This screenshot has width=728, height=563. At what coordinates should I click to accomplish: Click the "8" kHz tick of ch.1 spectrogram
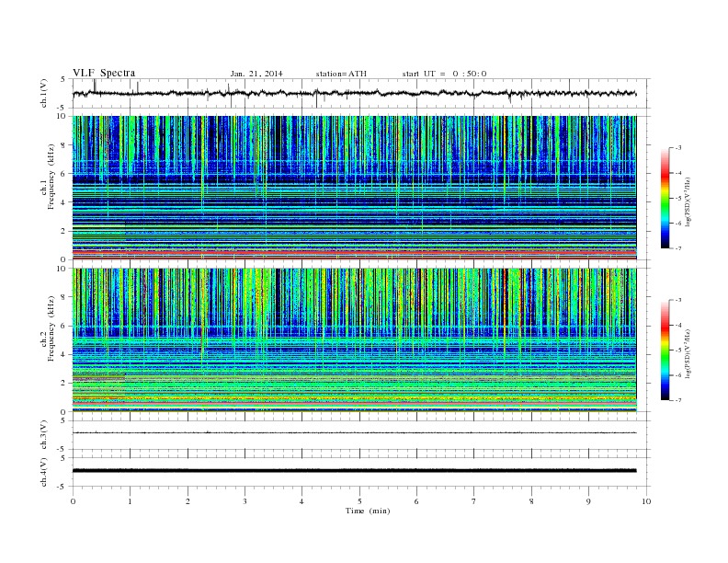point(63,145)
